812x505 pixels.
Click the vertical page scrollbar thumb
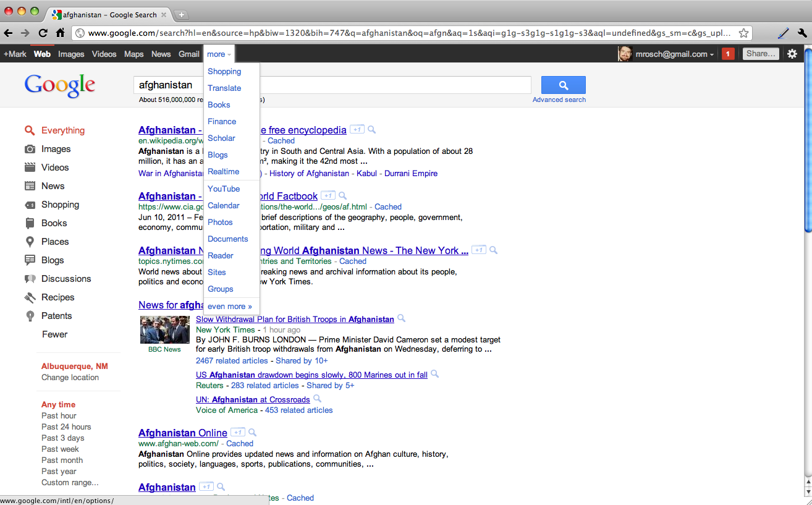pos(807,140)
